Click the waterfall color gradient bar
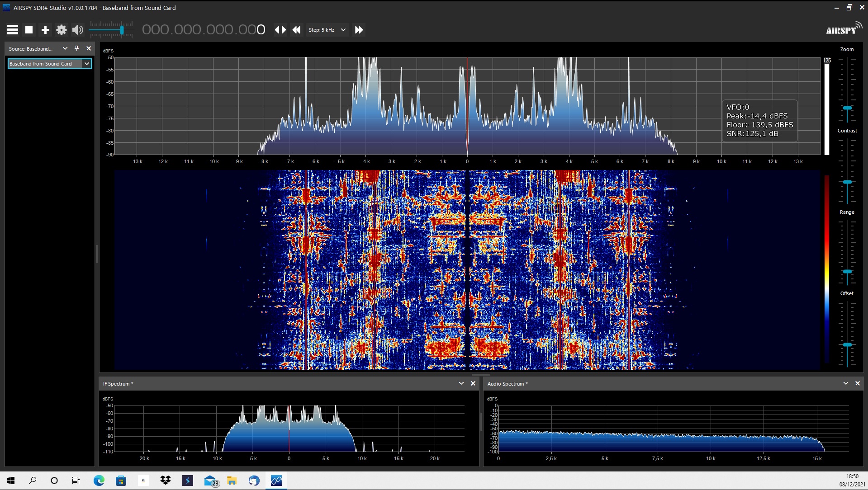The image size is (868, 490). coord(827,269)
